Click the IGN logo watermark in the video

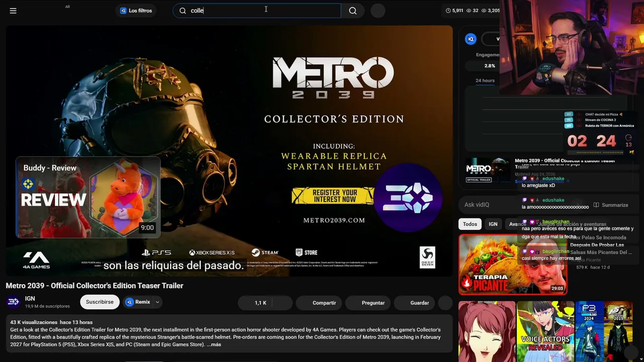[408, 198]
